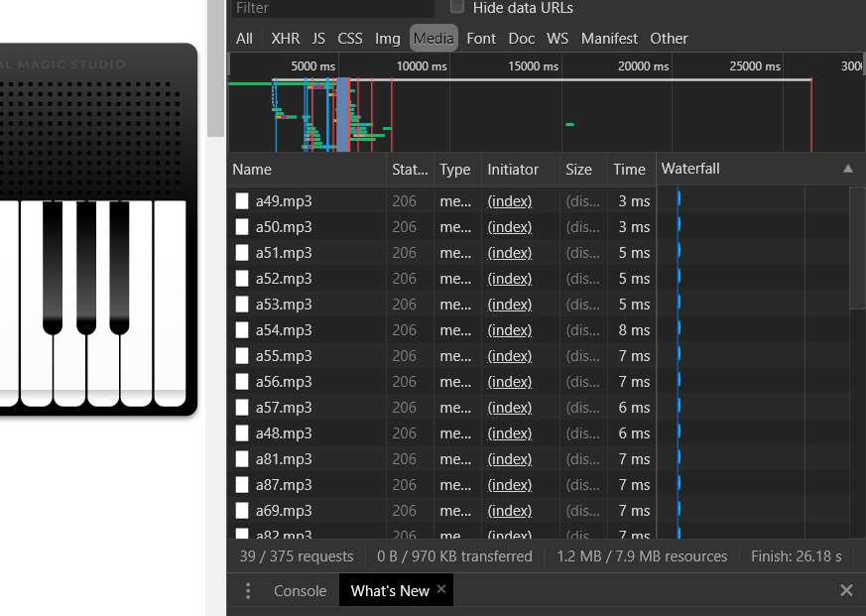Image resolution: width=866 pixels, height=616 pixels.
Task: Click the 39 / 375 requests status text
Action: pos(296,556)
